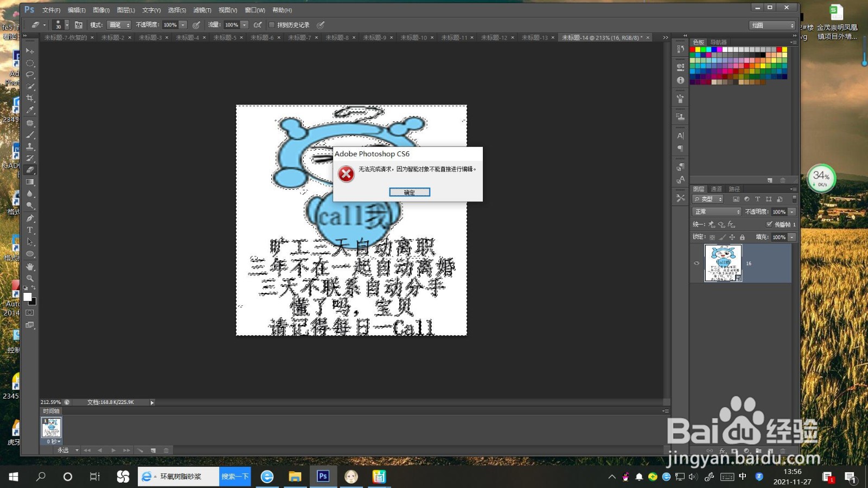
Task: Select the Eyedropper tool
Action: [x=30, y=110]
